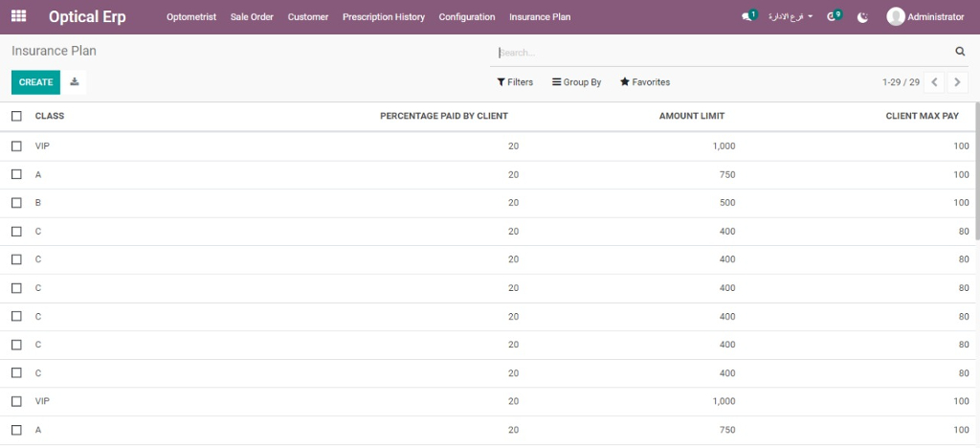Click the download export icon
The height and width of the screenshot is (448, 980).
point(75,82)
